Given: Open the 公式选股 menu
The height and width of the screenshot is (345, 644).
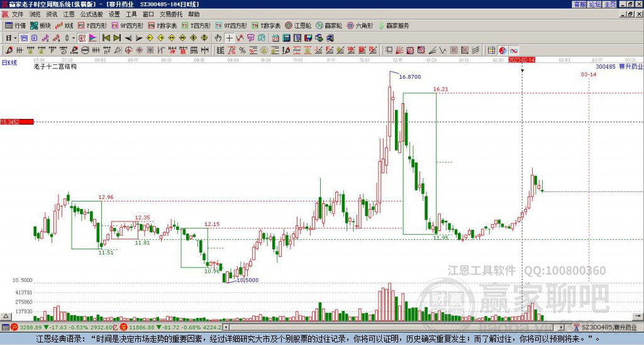Looking at the screenshot, I should click(x=91, y=14).
